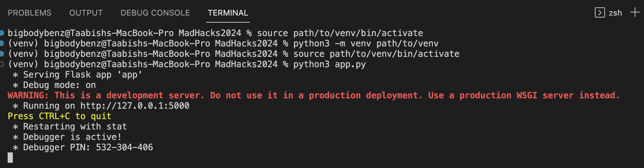Open the OUTPUT tab
Image resolution: width=644 pixels, height=168 pixels.
click(x=86, y=13)
